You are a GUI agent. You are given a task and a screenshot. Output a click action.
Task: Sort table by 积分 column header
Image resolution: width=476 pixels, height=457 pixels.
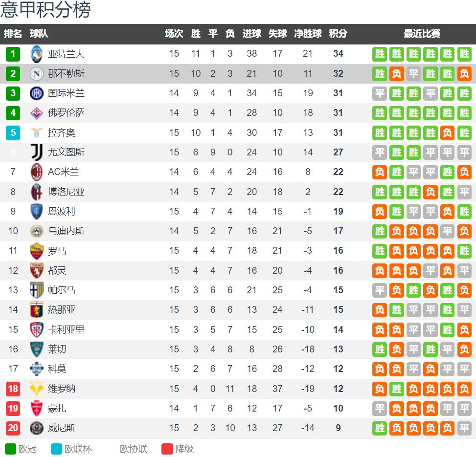tap(338, 34)
